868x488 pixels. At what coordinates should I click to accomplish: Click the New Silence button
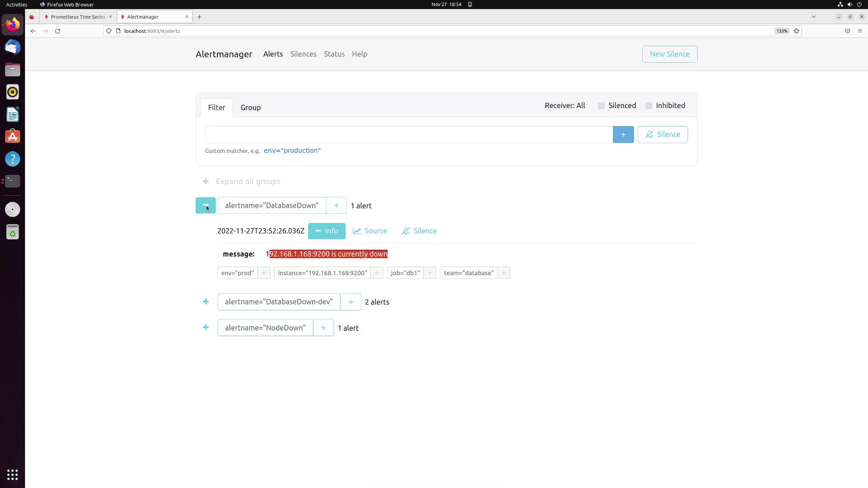click(670, 54)
